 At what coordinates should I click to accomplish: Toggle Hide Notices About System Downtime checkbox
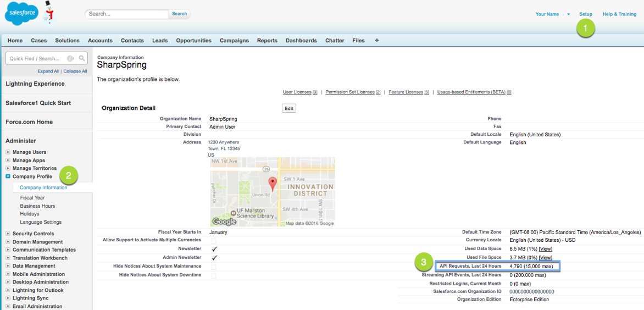(214, 276)
